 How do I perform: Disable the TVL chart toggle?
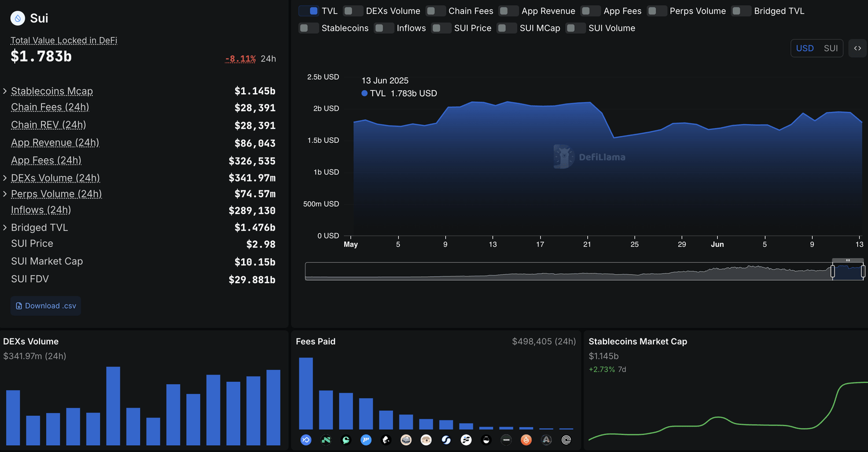point(309,11)
